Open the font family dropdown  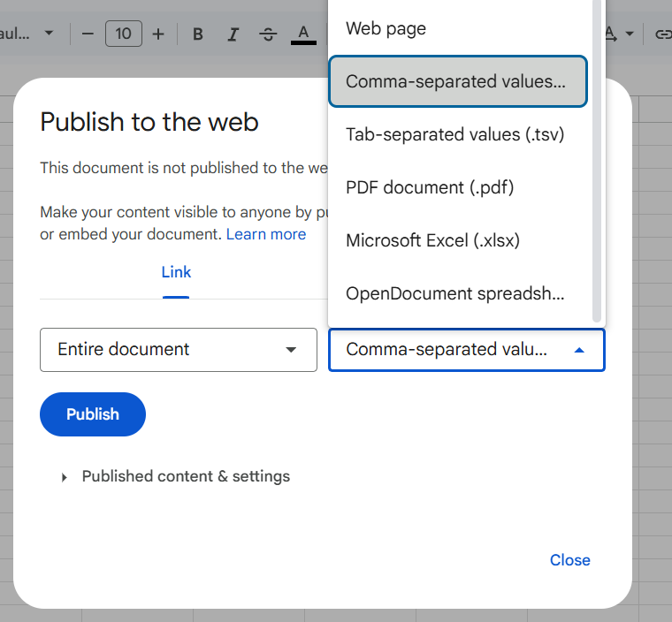click(x=31, y=34)
